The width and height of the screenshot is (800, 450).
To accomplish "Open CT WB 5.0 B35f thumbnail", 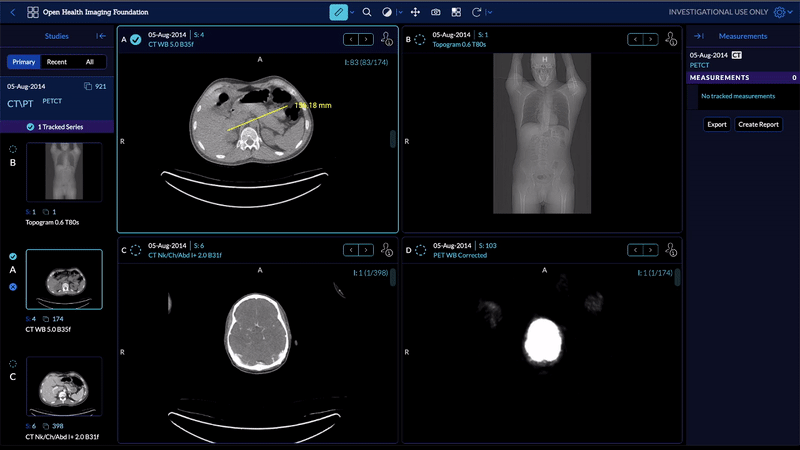I will tap(64, 279).
